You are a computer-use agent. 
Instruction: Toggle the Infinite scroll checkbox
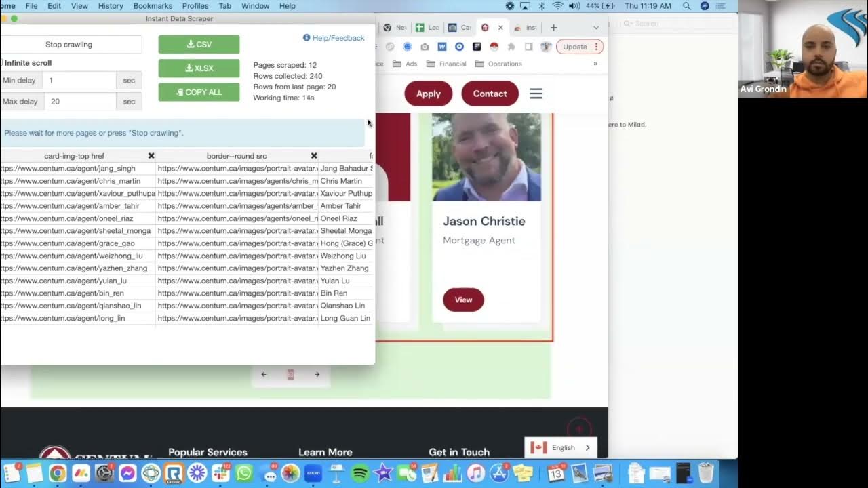pyautogui.click(x=1, y=63)
